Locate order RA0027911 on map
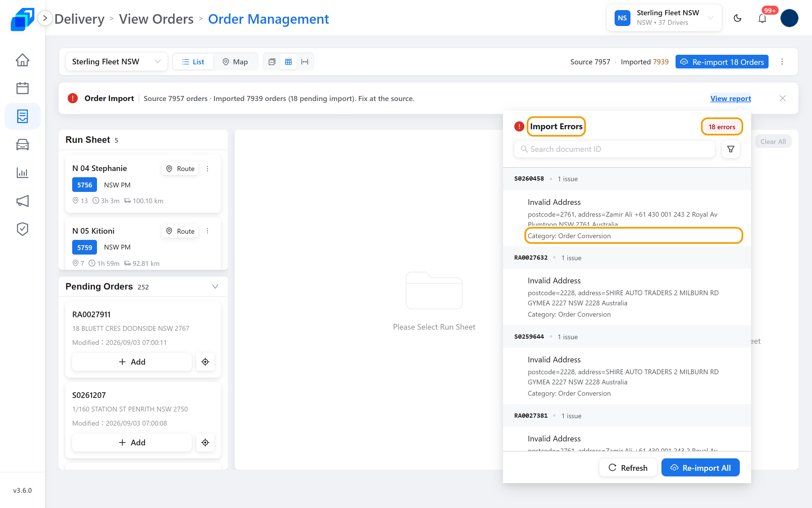 click(x=205, y=362)
